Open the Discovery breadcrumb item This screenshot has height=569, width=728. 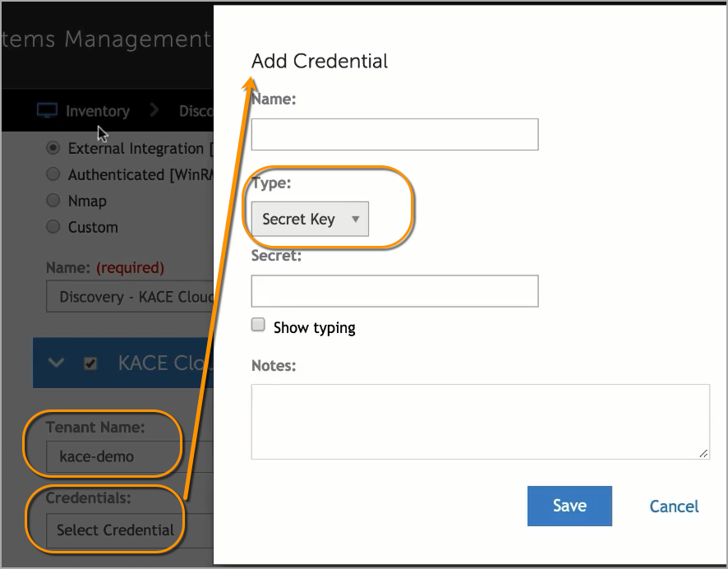196,111
